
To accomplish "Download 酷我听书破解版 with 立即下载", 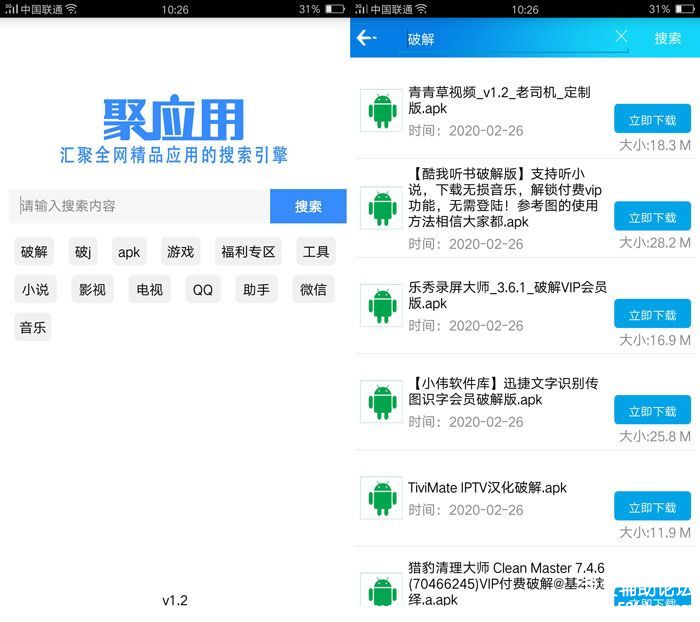I will pyautogui.click(x=652, y=216).
